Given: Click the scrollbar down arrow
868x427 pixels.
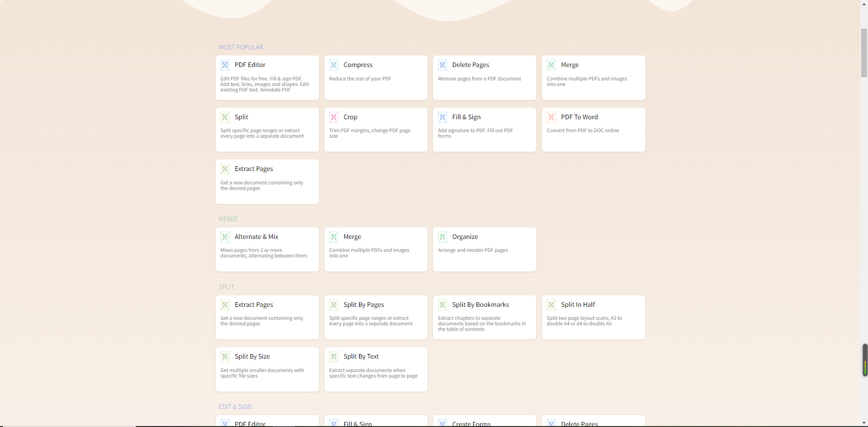Looking at the screenshot, I should [x=864, y=423].
